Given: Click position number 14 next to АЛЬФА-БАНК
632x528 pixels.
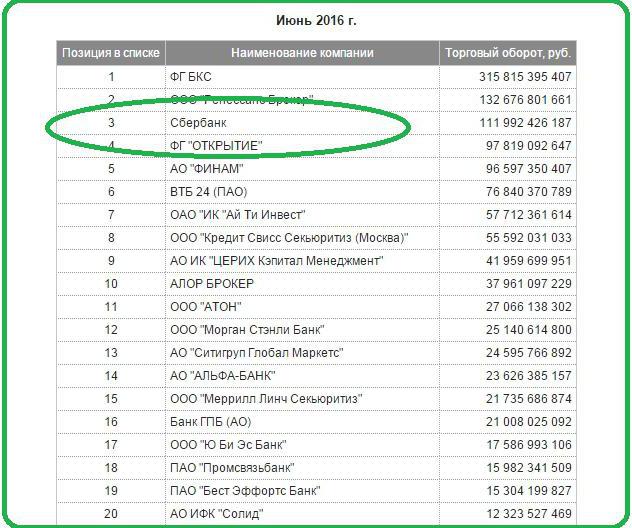Looking at the screenshot, I should pos(111,376).
